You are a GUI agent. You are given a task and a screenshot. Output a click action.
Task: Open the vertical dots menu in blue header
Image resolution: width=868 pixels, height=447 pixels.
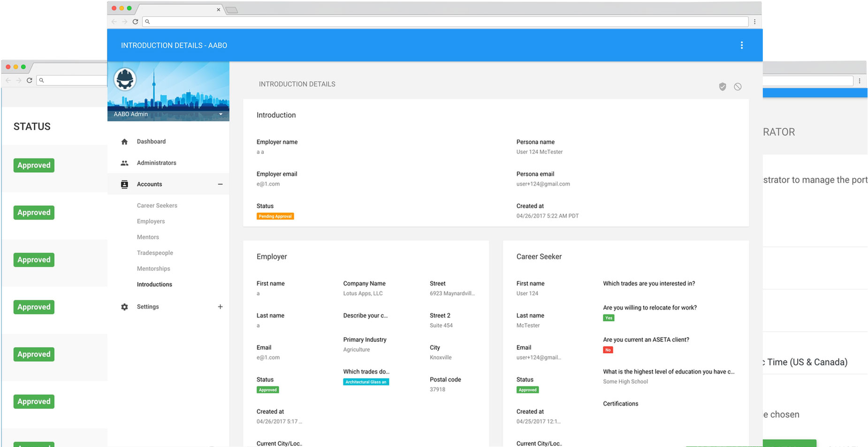[x=741, y=45]
